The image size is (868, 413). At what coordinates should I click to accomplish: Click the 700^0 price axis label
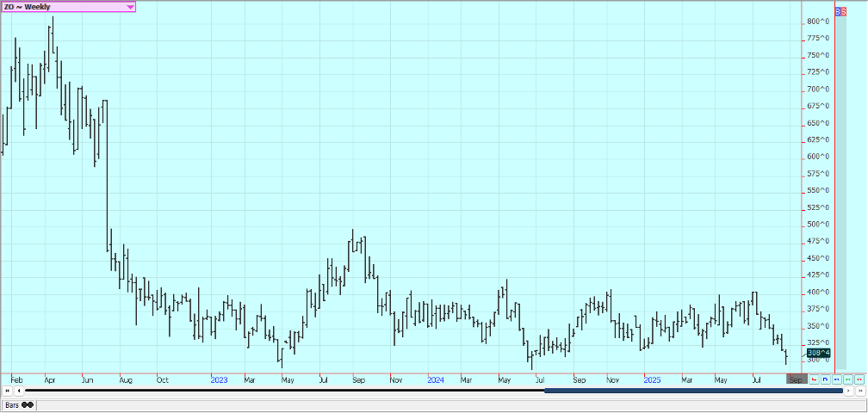coord(819,89)
